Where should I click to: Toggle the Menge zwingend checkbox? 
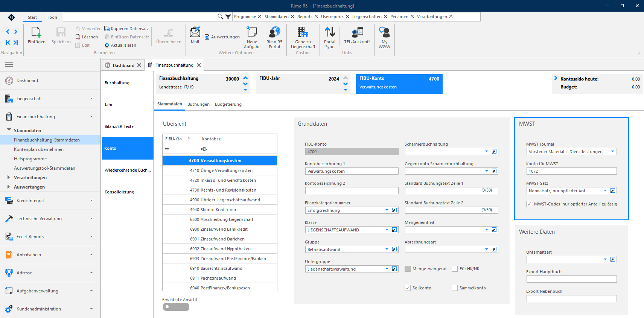(408, 269)
